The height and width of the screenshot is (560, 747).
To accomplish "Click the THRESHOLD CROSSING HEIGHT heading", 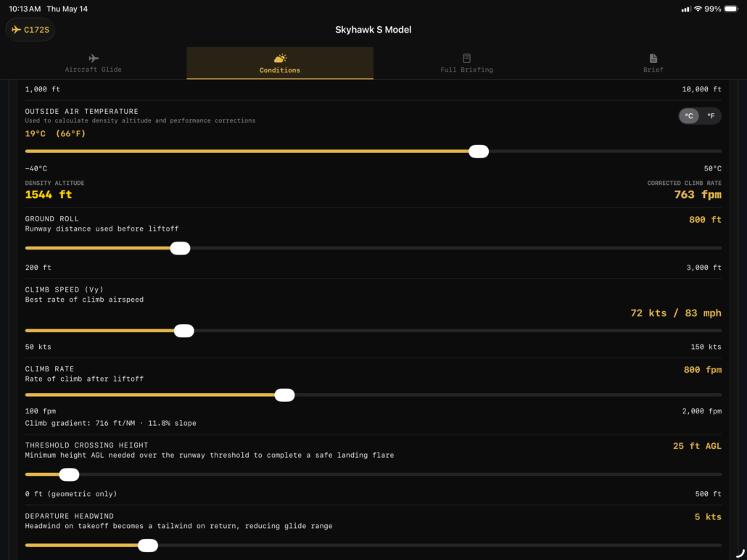I will tap(87, 445).
